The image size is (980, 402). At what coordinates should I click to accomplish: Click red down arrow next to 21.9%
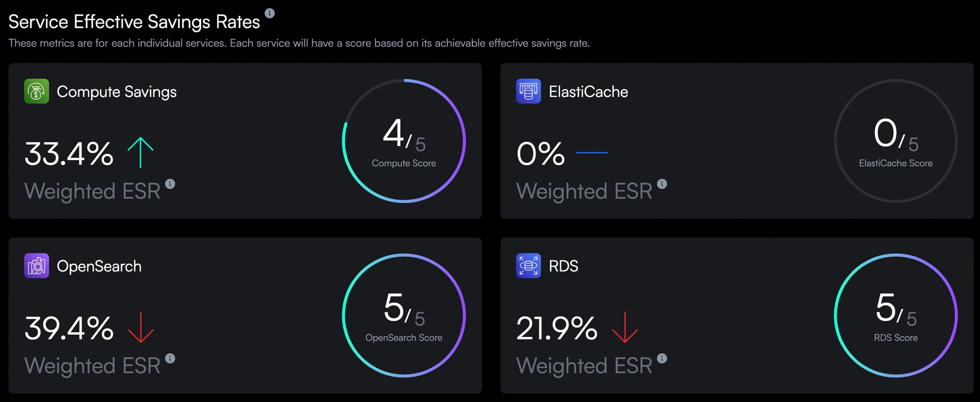pos(624,327)
